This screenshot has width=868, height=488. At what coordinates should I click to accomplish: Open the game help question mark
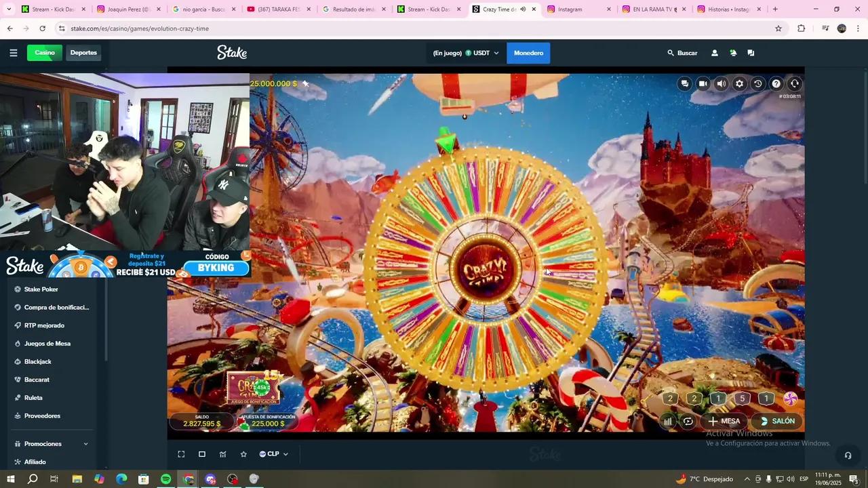pyautogui.click(x=776, y=83)
